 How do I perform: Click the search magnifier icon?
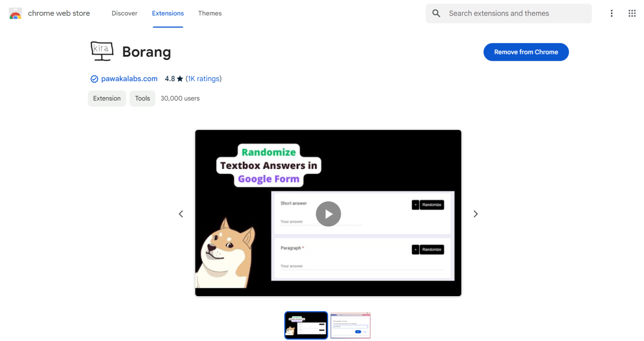pos(436,13)
